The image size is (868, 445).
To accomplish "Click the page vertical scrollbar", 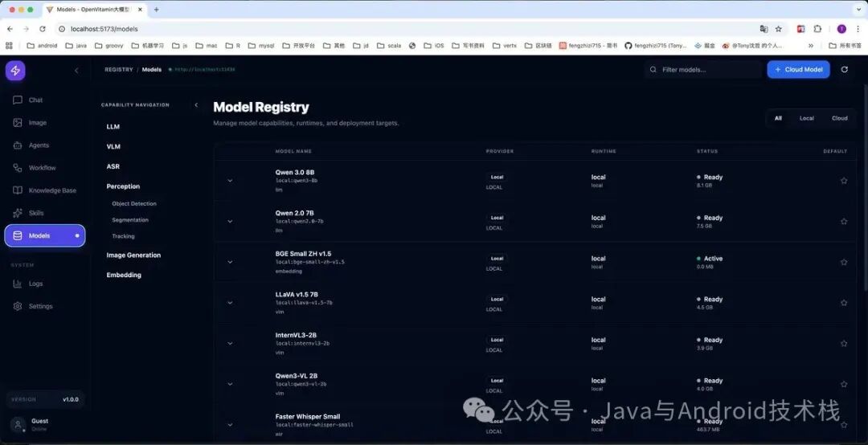I will 866,188.
